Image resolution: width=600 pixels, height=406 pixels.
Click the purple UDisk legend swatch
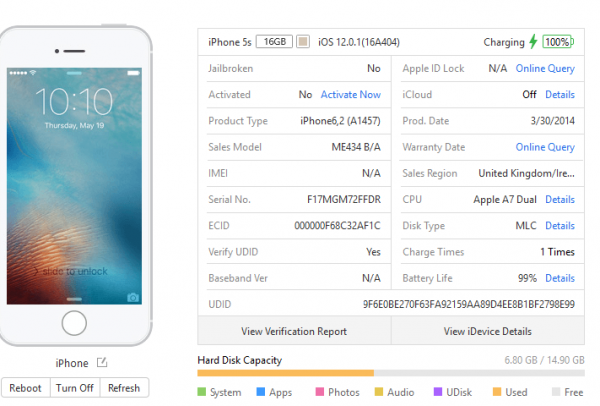point(438,392)
